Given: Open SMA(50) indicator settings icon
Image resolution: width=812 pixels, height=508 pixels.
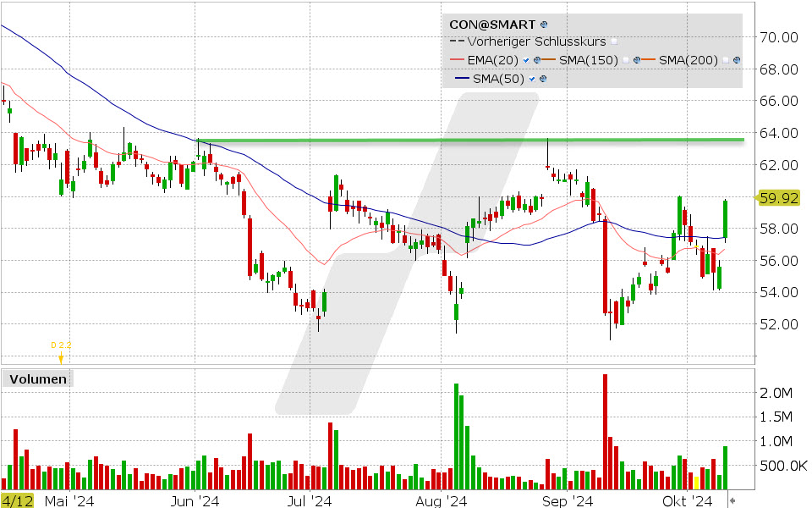Looking at the screenshot, I should [543, 79].
